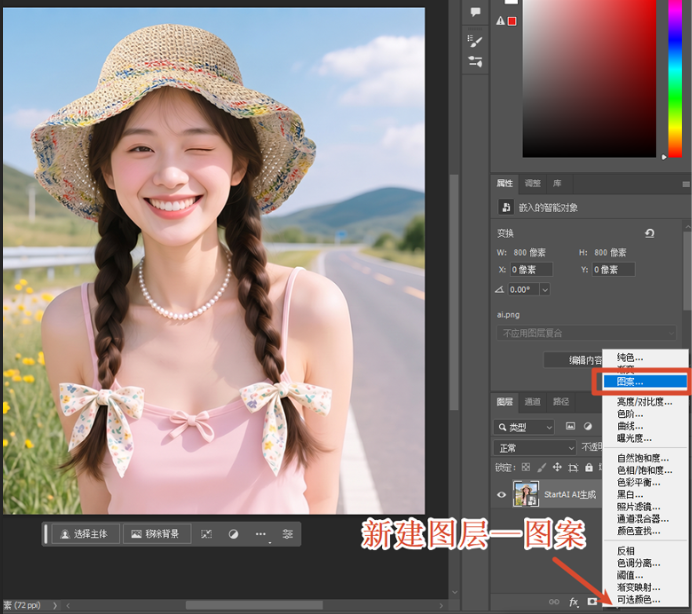Screen dimensions: 692x614
Task: Open the 正常 blend mode dropdown
Action: (x=534, y=448)
